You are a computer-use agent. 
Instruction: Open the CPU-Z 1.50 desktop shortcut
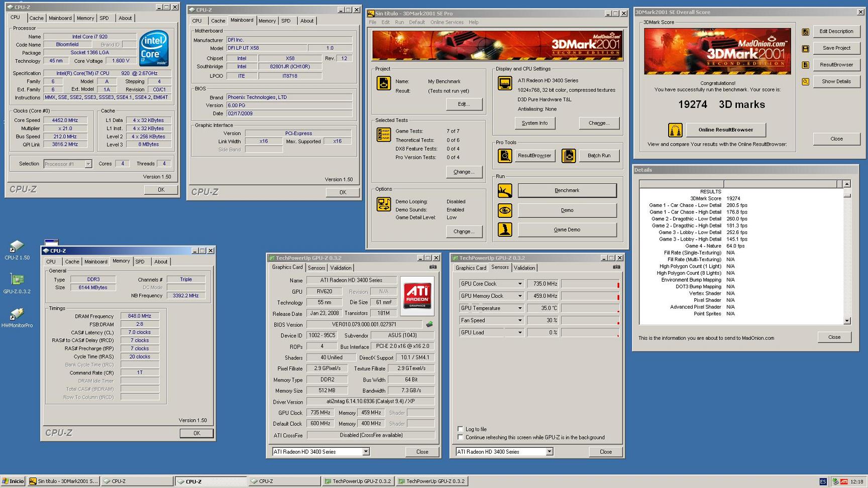click(17, 250)
